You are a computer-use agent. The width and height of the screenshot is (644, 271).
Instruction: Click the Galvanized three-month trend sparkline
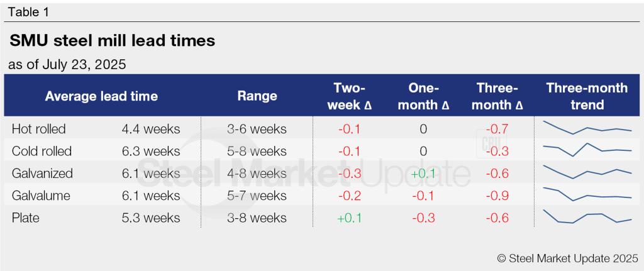pyautogui.click(x=587, y=172)
